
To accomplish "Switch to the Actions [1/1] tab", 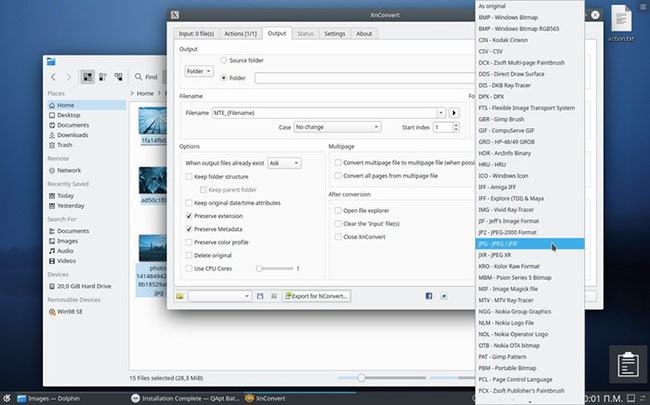I will 240,34.
